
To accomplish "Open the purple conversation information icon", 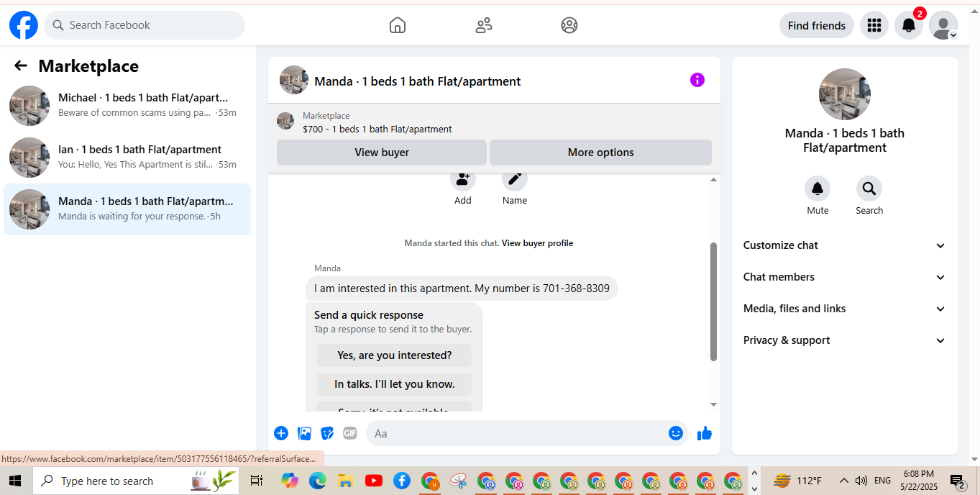I will tap(697, 80).
